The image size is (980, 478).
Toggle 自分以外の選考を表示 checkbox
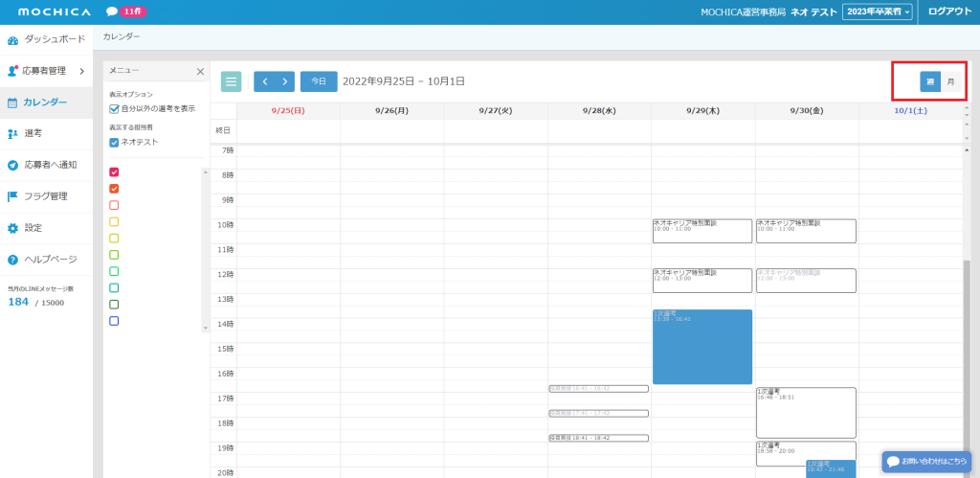click(114, 108)
